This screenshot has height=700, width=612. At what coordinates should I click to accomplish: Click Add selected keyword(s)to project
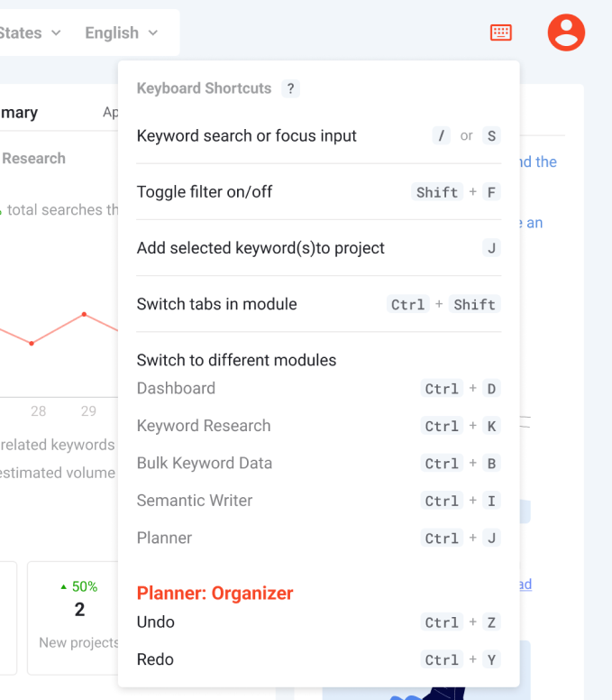pyautogui.click(x=260, y=248)
